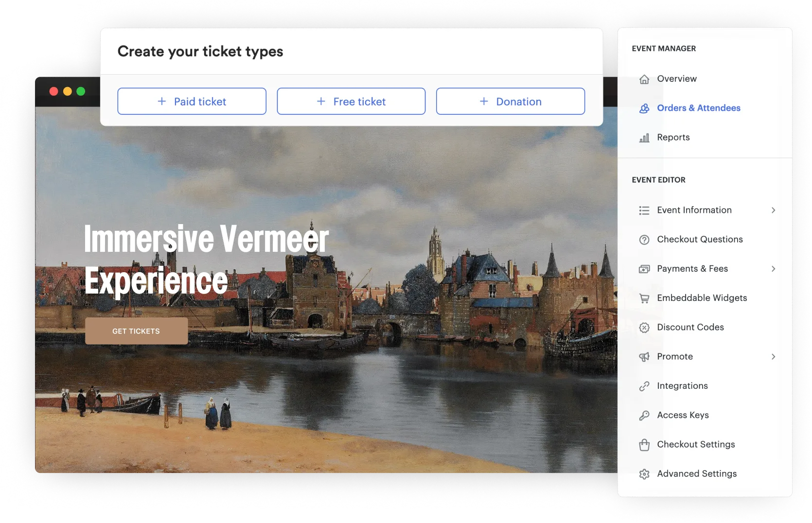Expand the Payments & Fees chevron
The height and width of the screenshot is (523, 812).
[773, 269]
